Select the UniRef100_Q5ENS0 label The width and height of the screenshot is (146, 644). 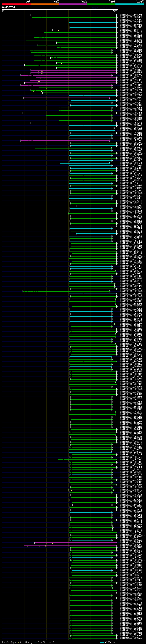pyautogui.click(x=131, y=48)
